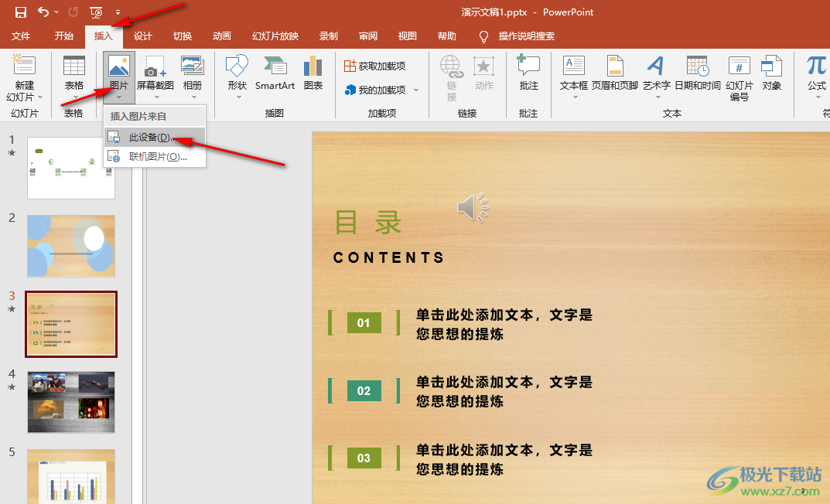Select slide 4 thumbnail
This screenshot has width=830, height=504.
tap(71, 401)
